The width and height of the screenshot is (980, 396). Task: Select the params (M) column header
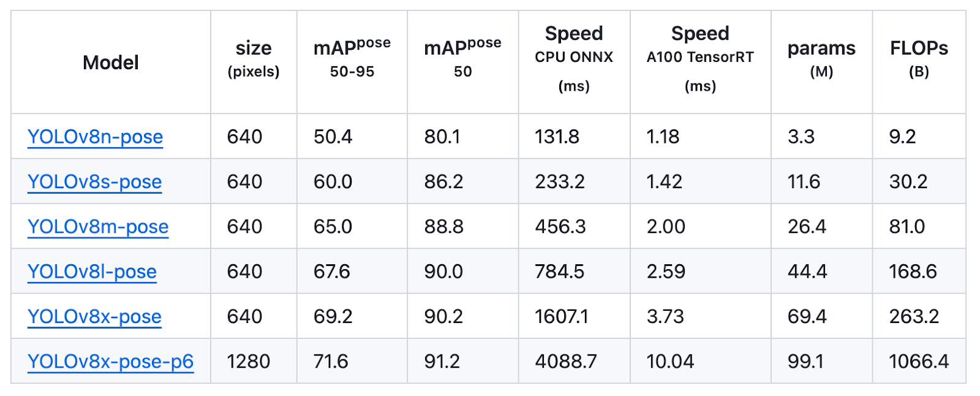point(821,58)
